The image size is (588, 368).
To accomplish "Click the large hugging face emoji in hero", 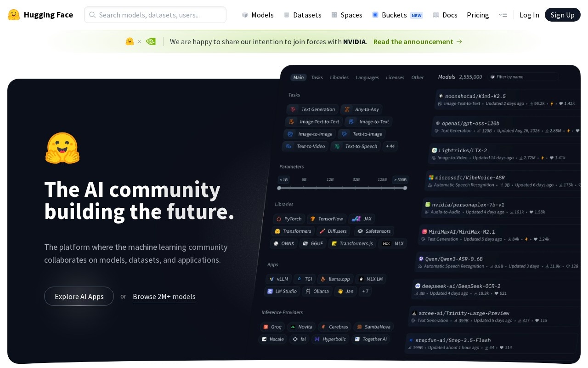I will (62, 148).
